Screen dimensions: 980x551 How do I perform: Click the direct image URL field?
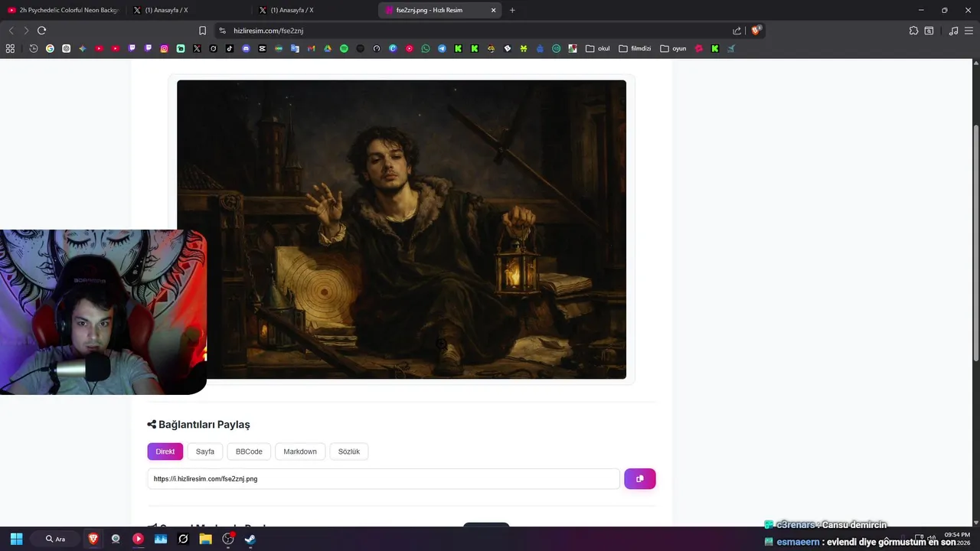click(x=384, y=479)
